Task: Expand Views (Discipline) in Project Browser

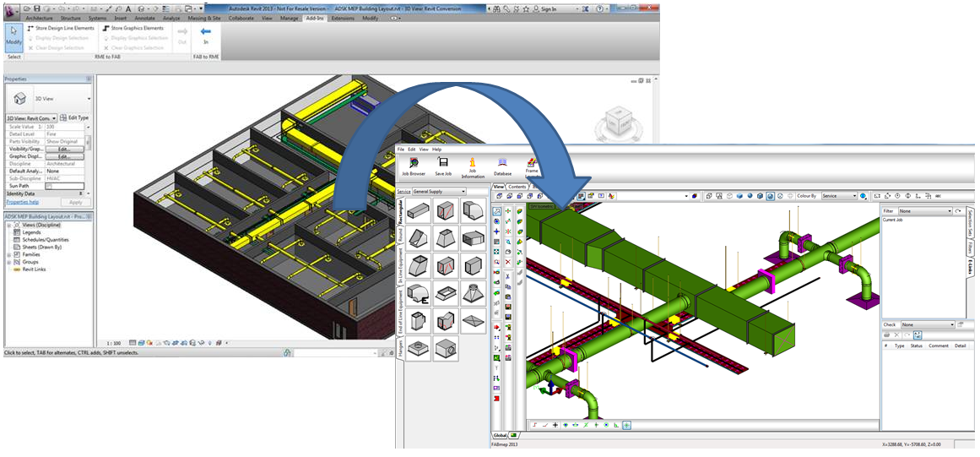Action: click(9, 225)
